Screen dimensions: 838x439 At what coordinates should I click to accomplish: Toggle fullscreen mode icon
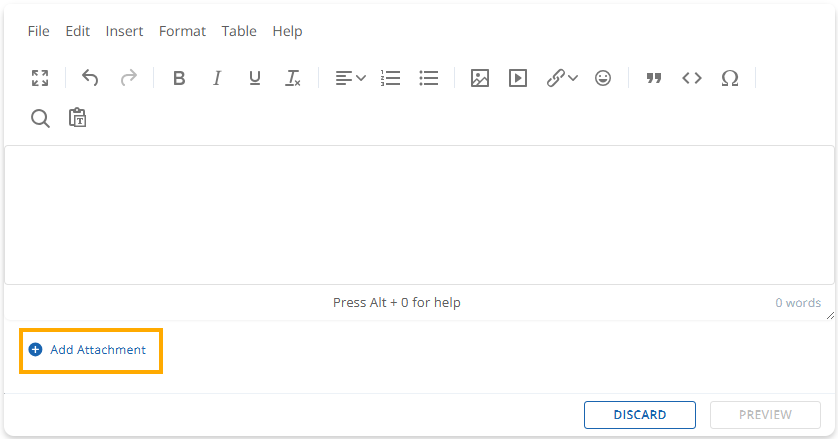coord(40,78)
